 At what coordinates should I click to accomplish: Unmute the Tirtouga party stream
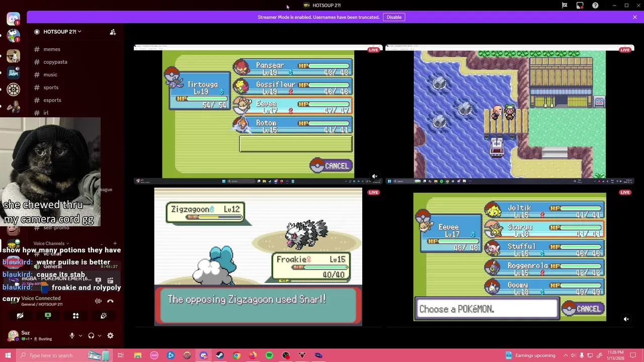(374, 176)
